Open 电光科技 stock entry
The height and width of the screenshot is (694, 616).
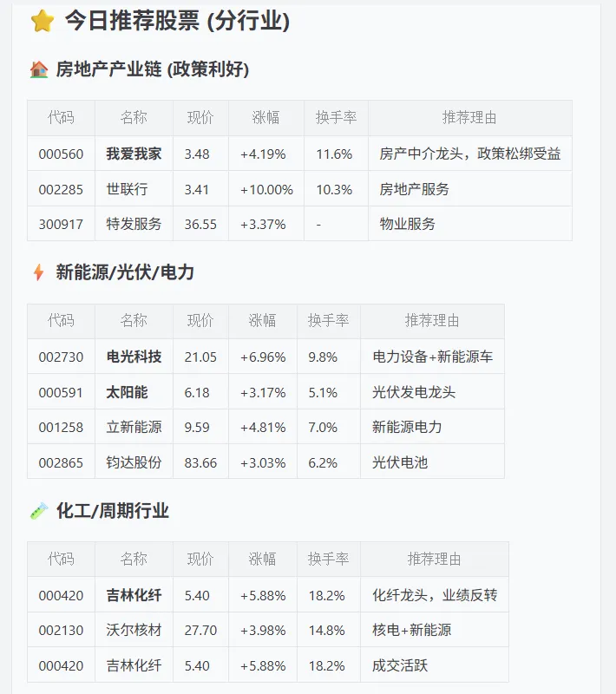[134, 357]
